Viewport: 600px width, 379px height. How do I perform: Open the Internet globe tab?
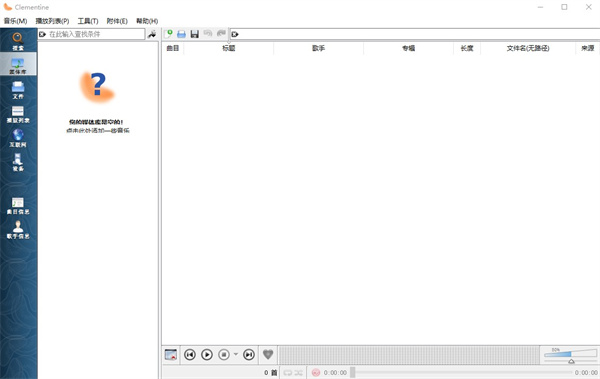pyautogui.click(x=18, y=138)
